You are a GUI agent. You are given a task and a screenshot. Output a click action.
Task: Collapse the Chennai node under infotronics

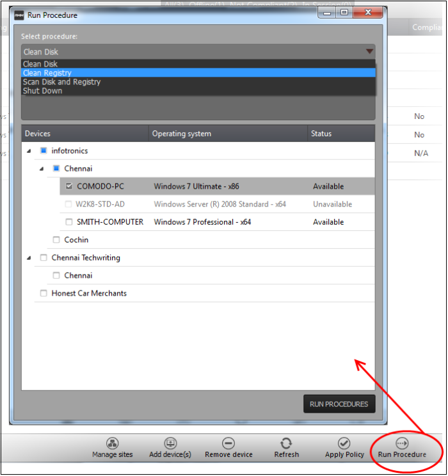(42, 169)
